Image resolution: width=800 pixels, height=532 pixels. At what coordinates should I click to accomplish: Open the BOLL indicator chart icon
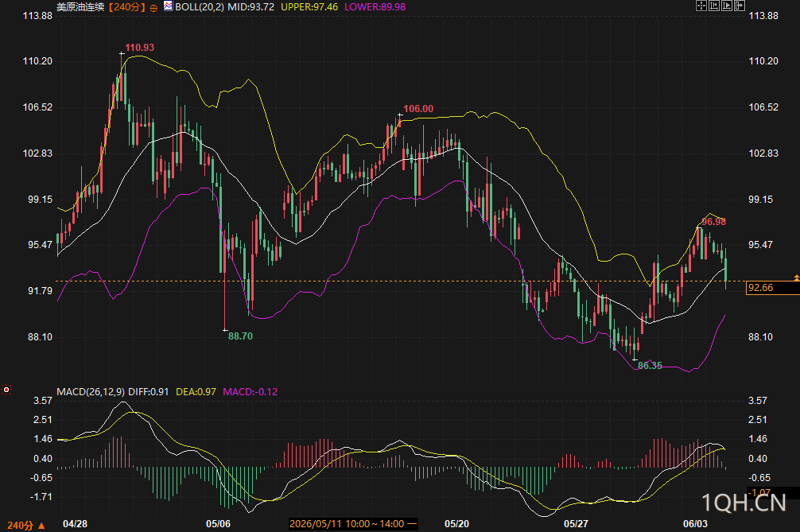168,6
